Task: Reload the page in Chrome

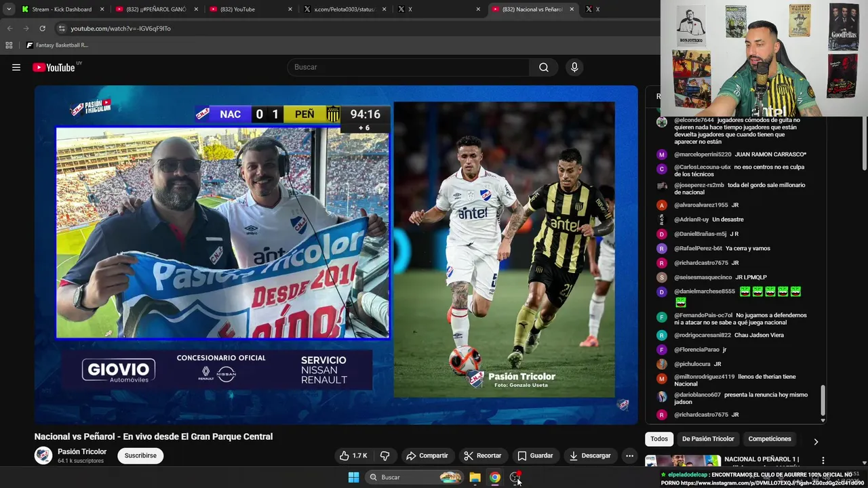Action: [x=42, y=28]
